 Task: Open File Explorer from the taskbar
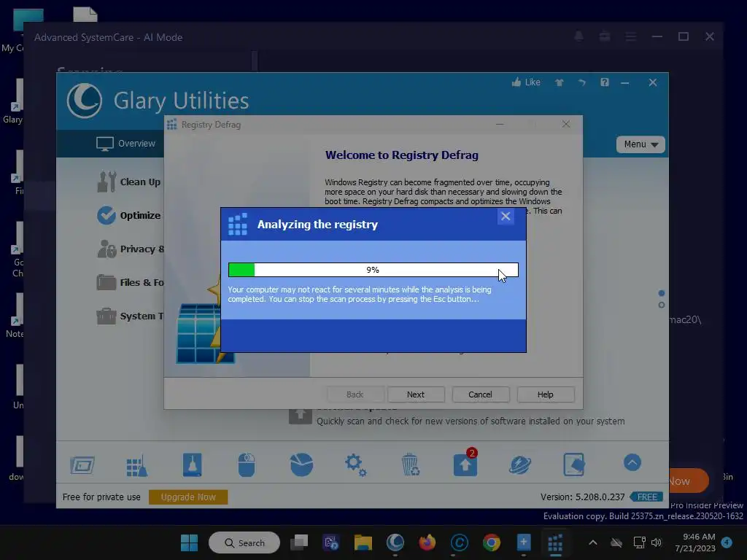tap(363, 542)
